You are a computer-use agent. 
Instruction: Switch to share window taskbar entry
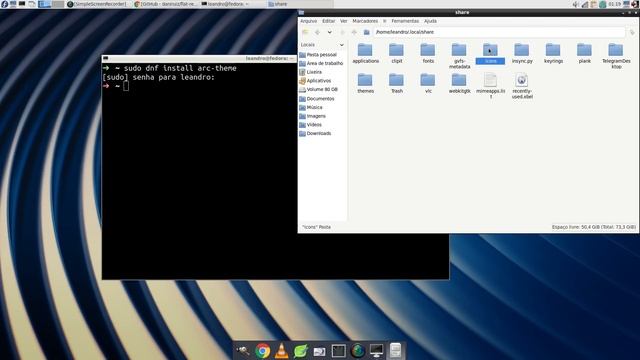click(299, 4)
